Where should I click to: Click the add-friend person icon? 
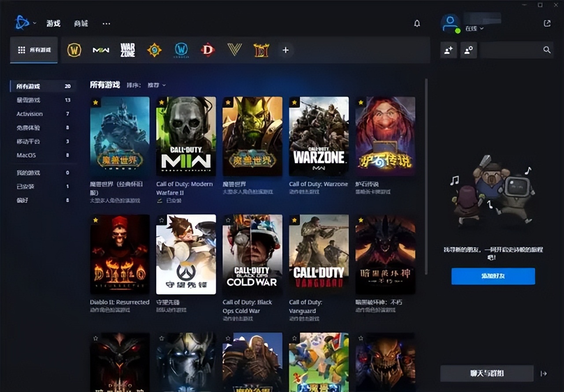[448, 50]
